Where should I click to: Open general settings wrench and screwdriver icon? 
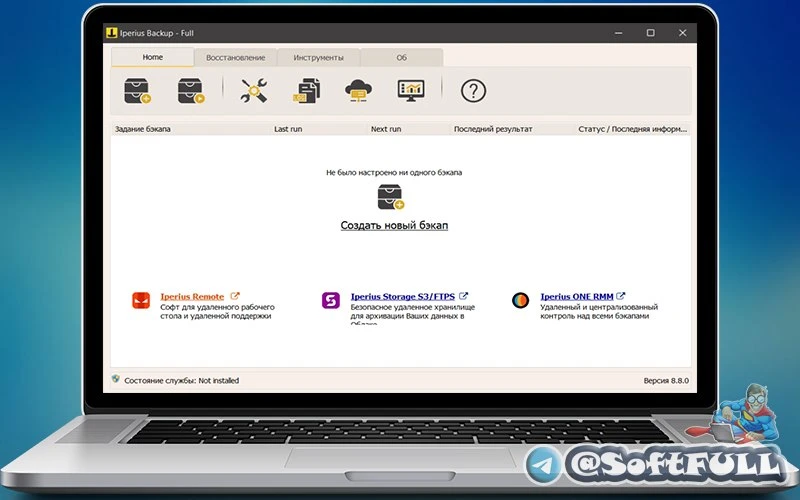click(x=254, y=91)
